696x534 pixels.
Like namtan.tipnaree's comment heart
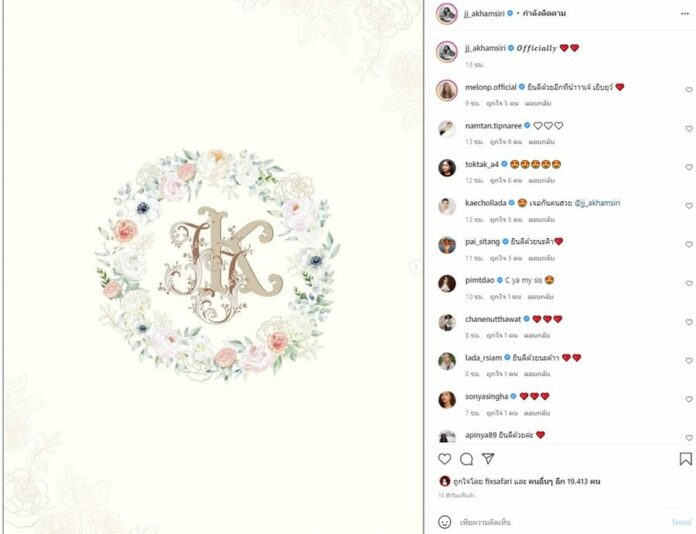[x=689, y=128]
